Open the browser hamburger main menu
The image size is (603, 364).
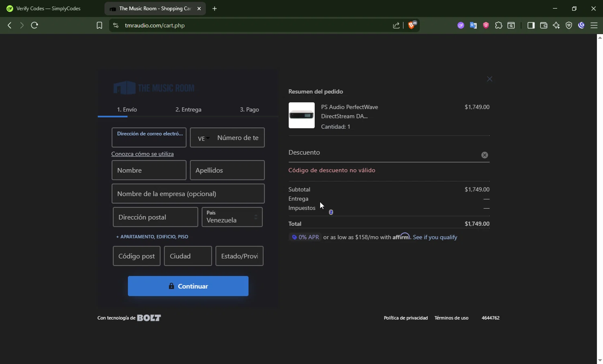pos(594,25)
